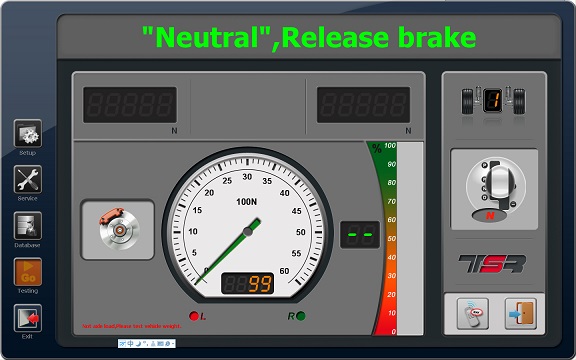
Task: Click the 100N analog gauge needle
Action: point(228,252)
